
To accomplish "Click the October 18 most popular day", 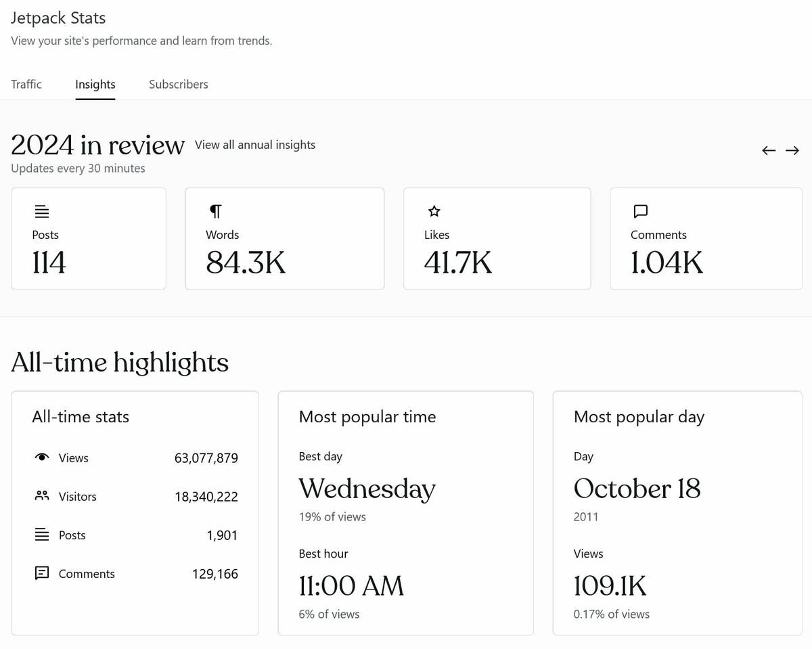I will 637,489.
